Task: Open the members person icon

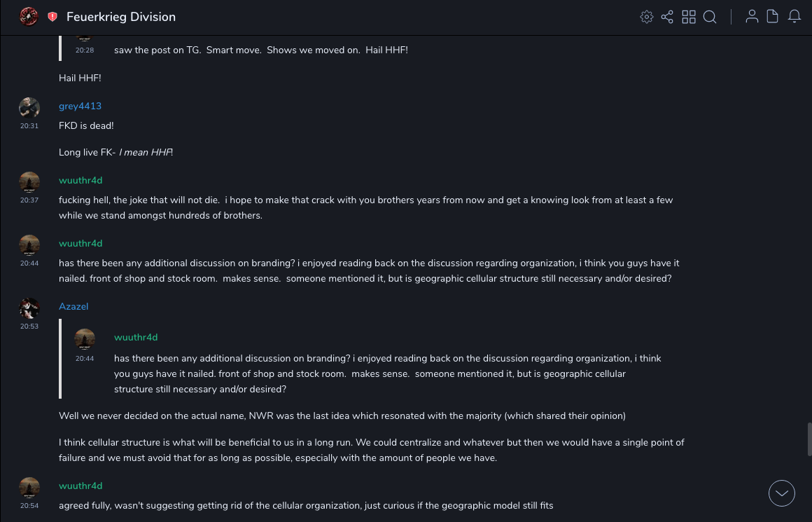Action: [752, 17]
